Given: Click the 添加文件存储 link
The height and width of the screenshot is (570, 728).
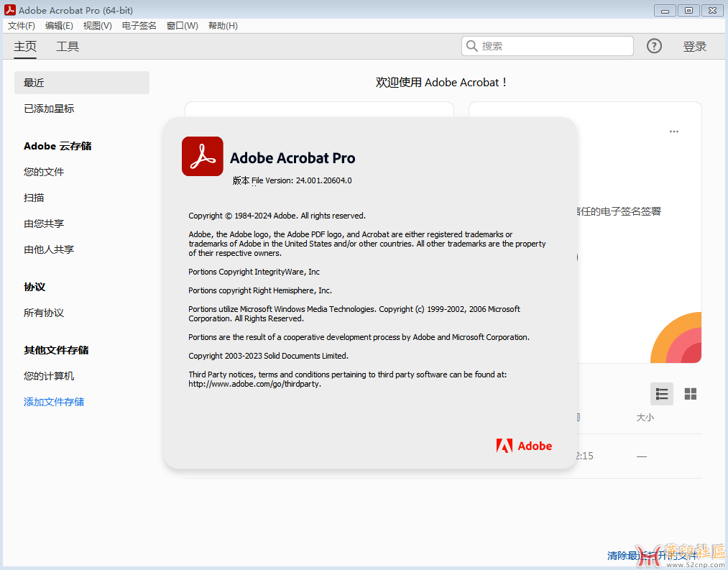Looking at the screenshot, I should pos(54,402).
